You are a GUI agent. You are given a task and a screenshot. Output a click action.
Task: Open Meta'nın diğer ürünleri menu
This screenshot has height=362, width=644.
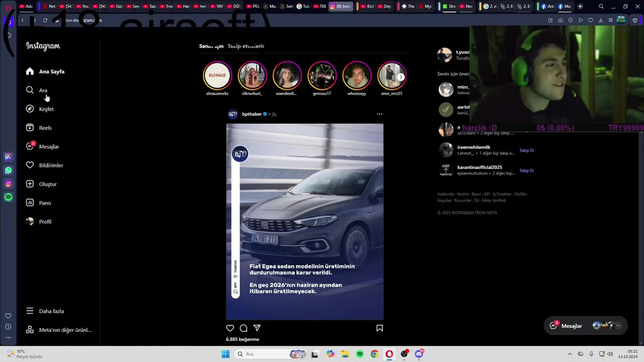click(x=59, y=330)
